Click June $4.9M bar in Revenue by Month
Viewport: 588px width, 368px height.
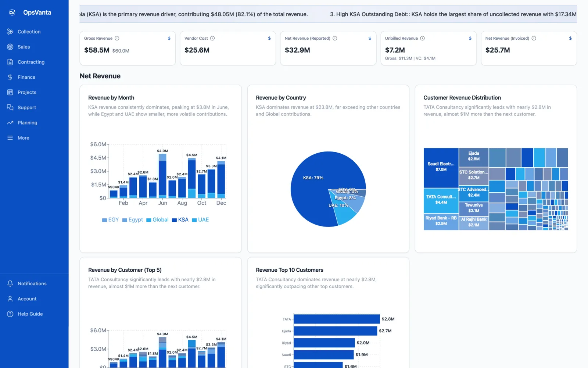point(162,176)
